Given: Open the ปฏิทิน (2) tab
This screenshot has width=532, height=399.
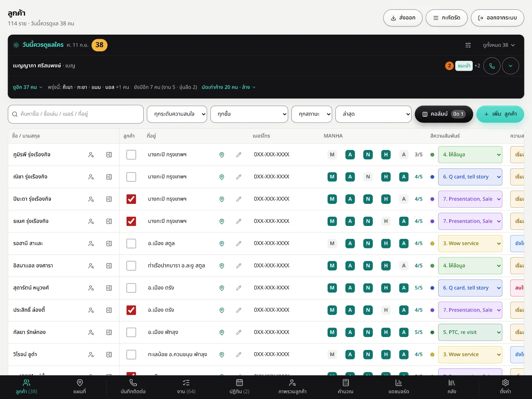Looking at the screenshot, I should (239, 386).
